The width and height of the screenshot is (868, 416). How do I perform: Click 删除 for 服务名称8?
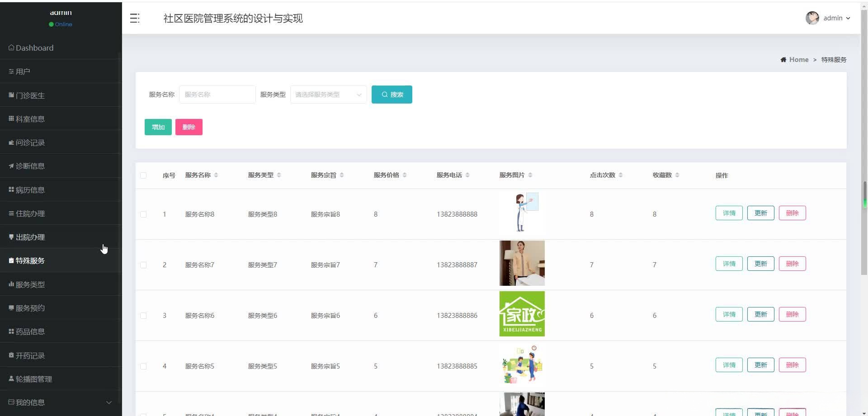pos(792,213)
